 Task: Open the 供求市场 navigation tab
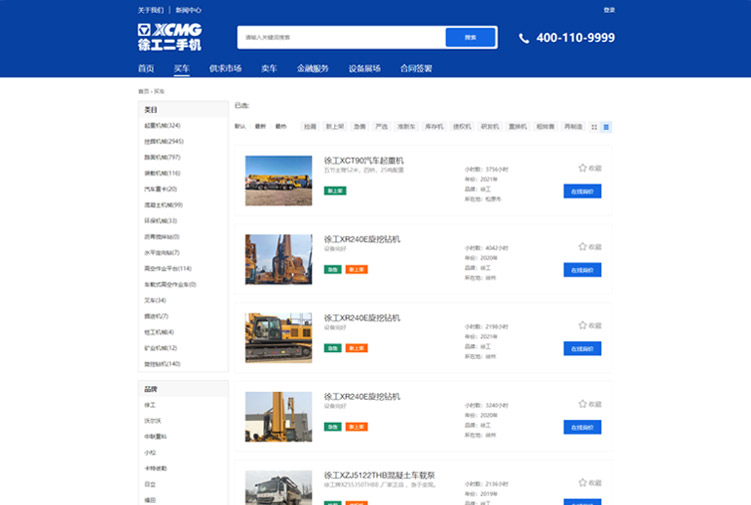coord(225,69)
